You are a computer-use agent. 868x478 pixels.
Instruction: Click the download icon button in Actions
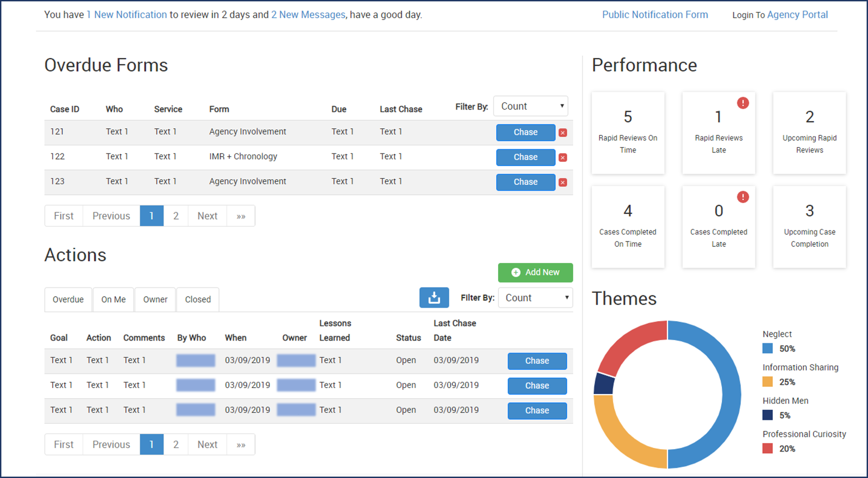[x=434, y=298]
